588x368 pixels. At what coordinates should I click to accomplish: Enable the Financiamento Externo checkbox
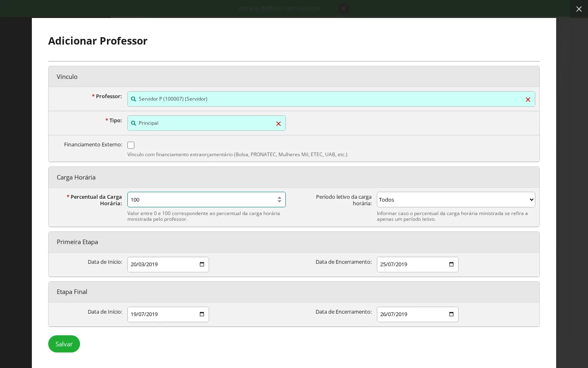coord(131,145)
